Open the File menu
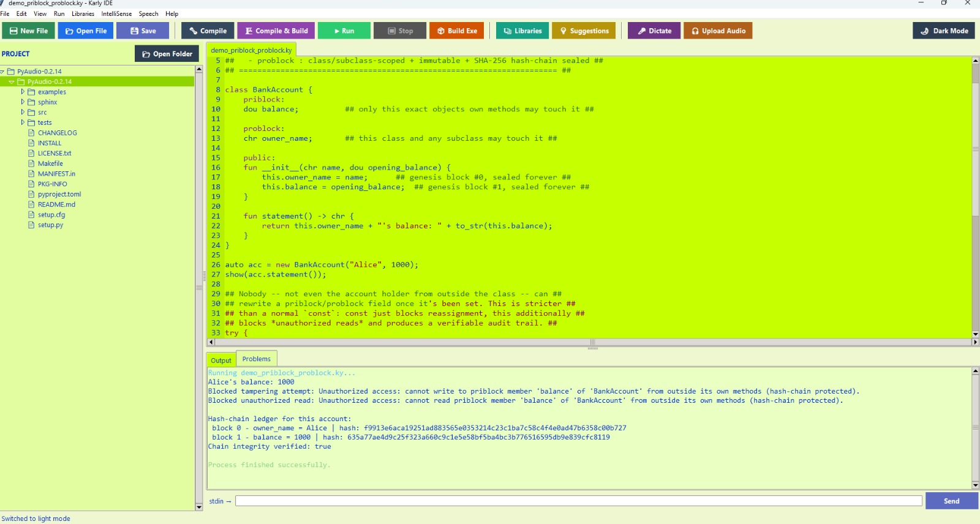The width and height of the screenshot is (980, 524). click(x=5, y=13)
